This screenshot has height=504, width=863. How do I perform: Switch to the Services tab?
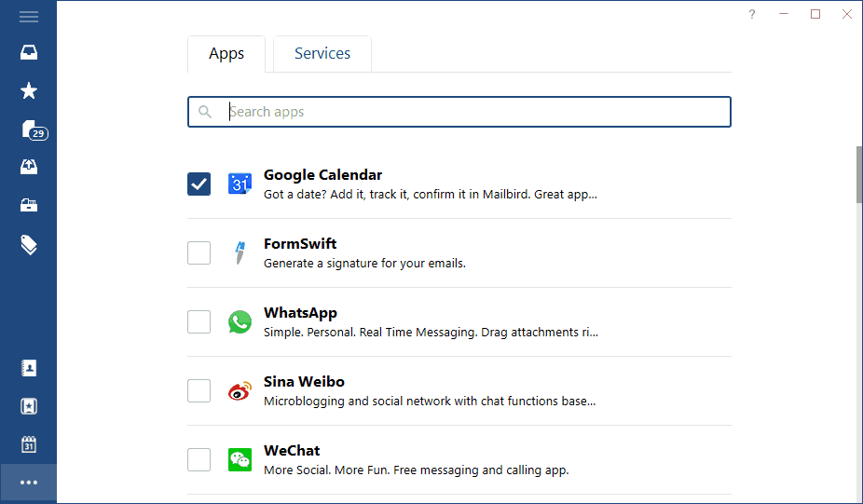click(322, 54)
